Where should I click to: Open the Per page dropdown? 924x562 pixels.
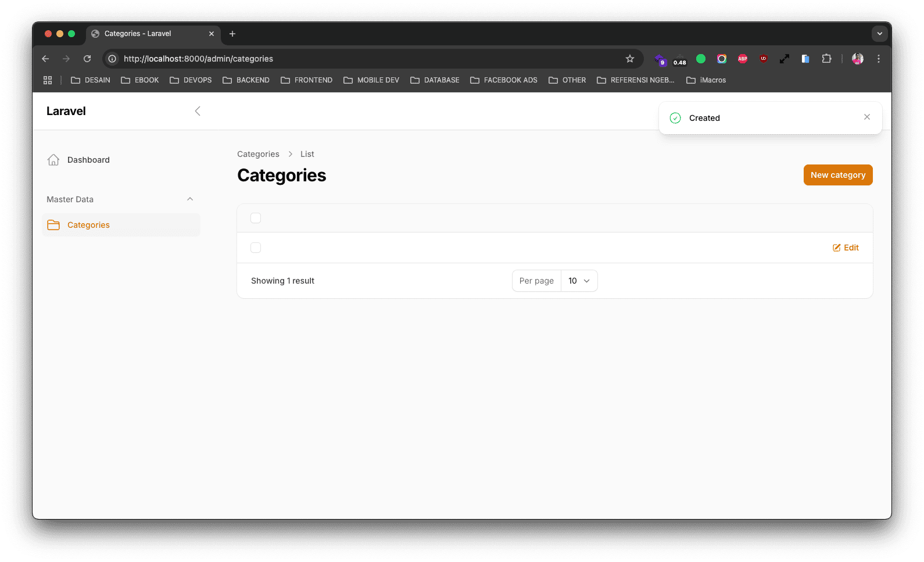coord(579,281)
